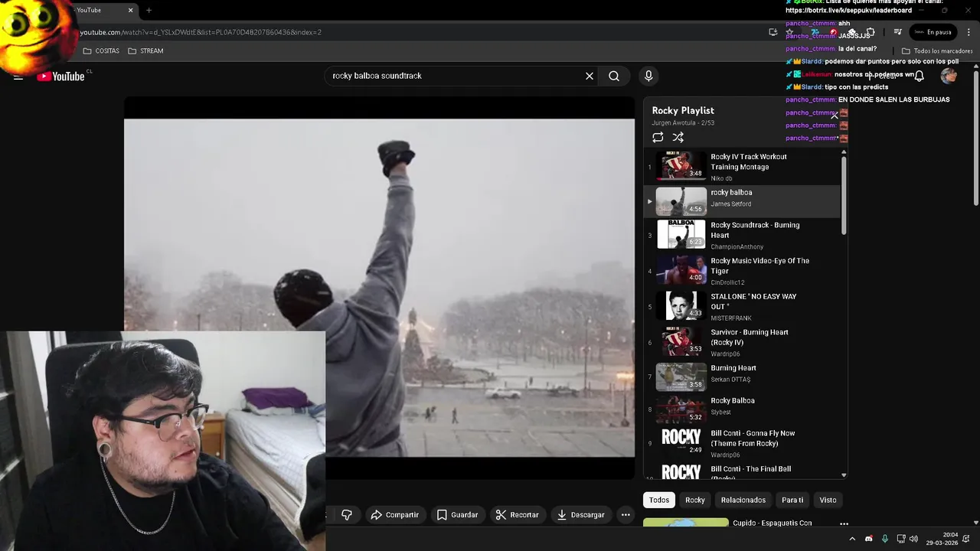Open the STREAM bookmarks folder

click(145, 51)
